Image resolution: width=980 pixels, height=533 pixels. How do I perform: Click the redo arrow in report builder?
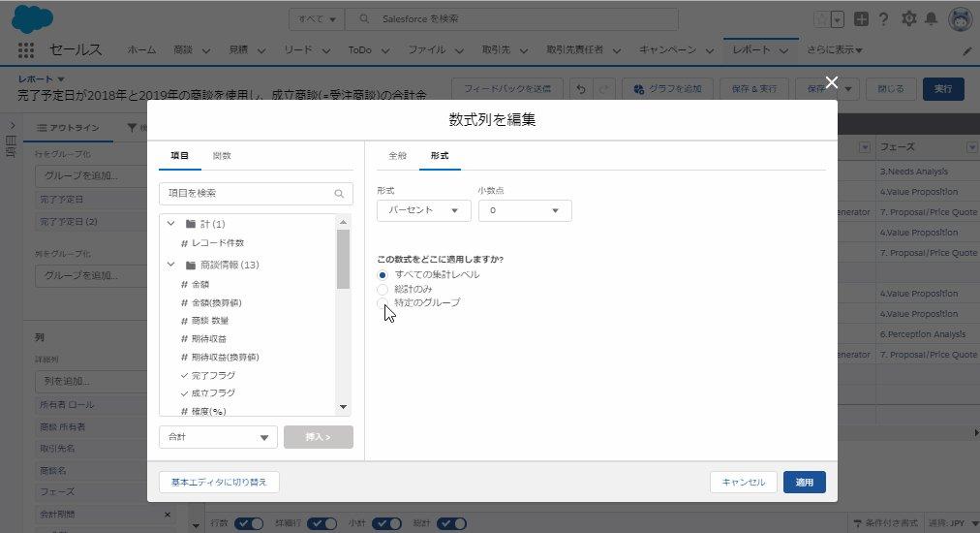[603, 89]
